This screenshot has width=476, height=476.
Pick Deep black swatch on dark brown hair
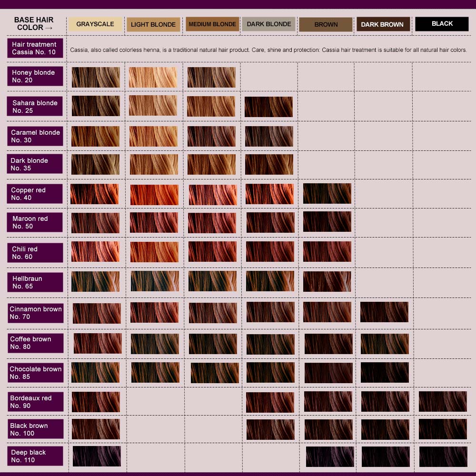pos(386,456)
